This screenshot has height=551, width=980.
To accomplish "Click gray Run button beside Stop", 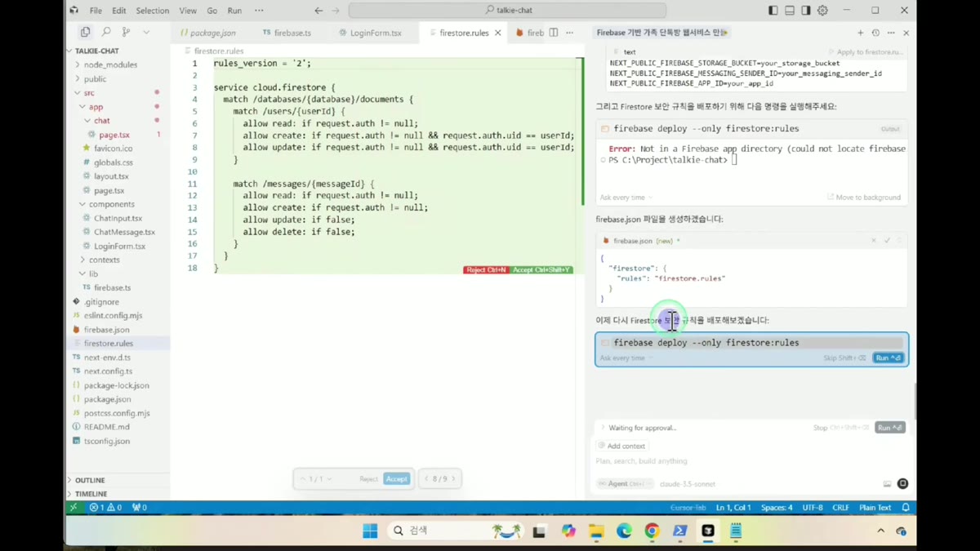I will (890, 428).
